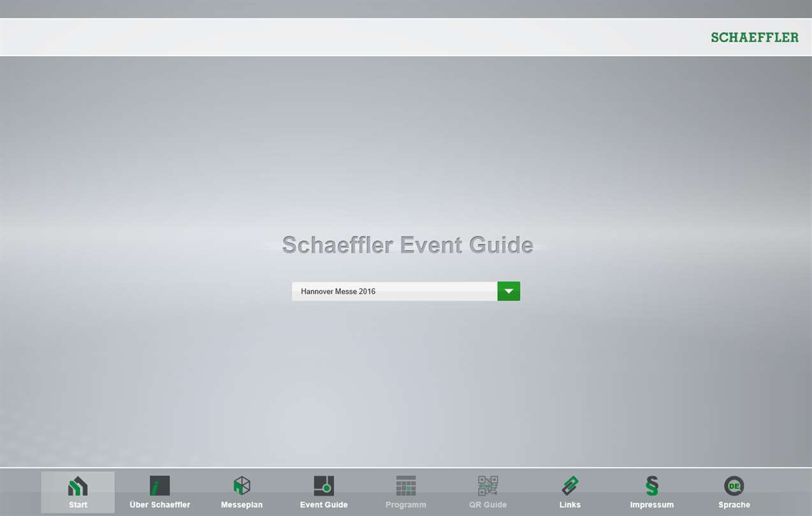Viewport: 812px width, 516px height.
Task: Open the Start home icon
Action: (78, 486)
